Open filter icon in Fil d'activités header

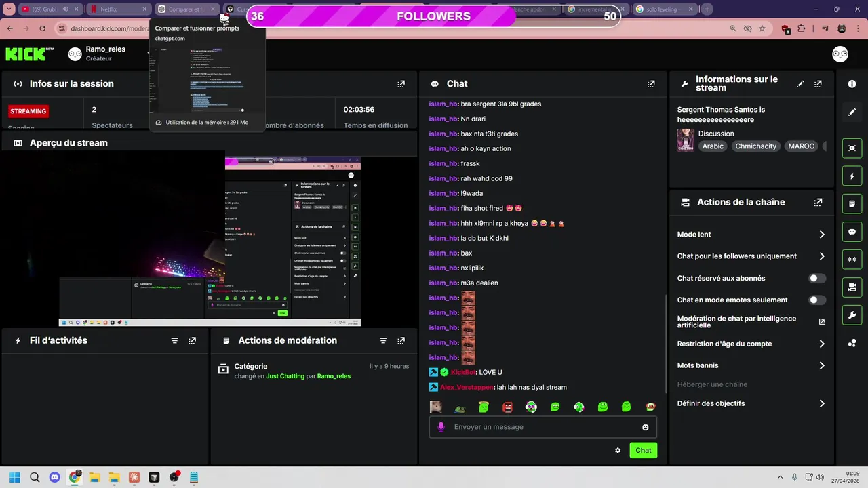point(174,341)
